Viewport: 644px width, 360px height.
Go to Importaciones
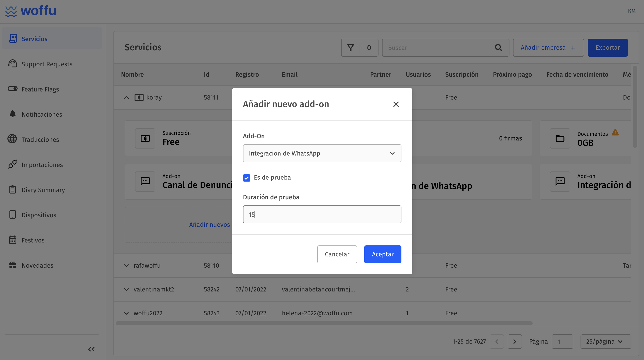(x=42, y=164)
